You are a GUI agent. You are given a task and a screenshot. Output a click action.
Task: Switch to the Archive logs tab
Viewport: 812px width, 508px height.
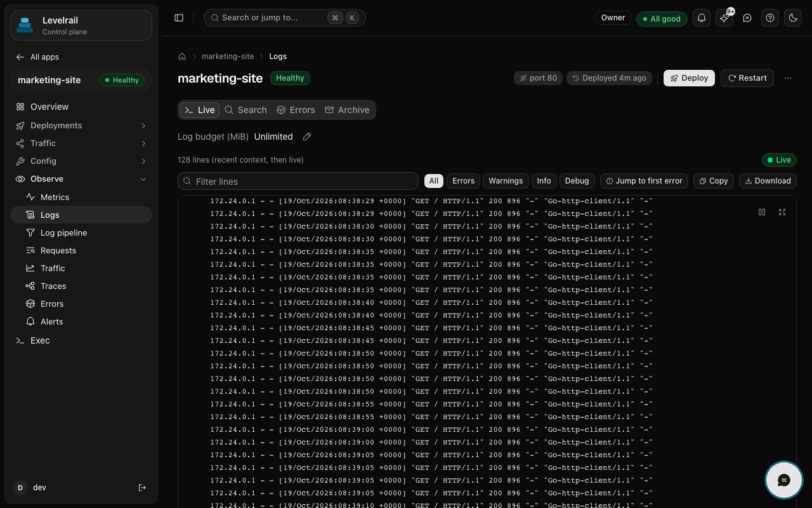347,110
